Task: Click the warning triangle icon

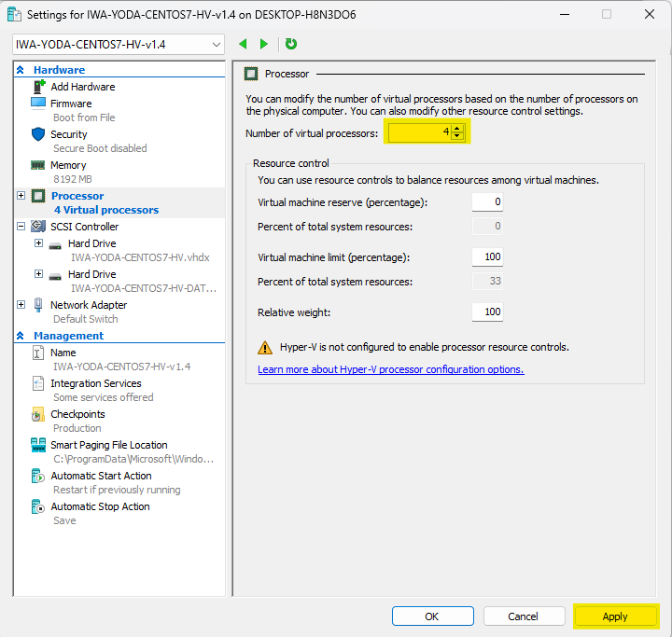Action: (265, 348)
